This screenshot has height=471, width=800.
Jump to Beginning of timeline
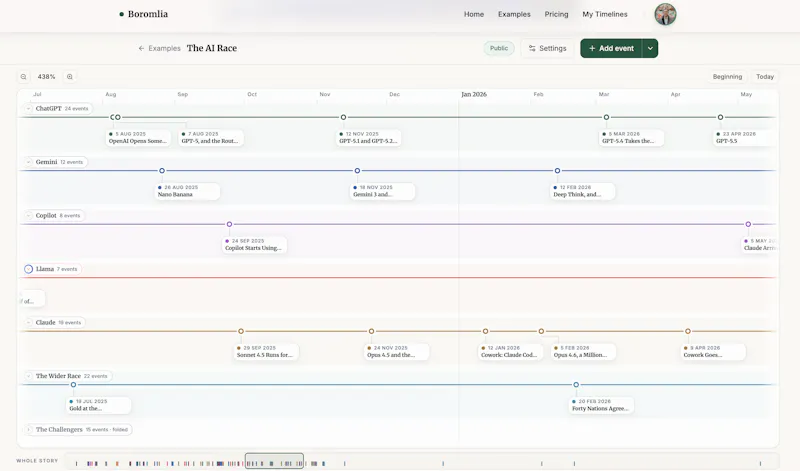[x=727, y=77]
